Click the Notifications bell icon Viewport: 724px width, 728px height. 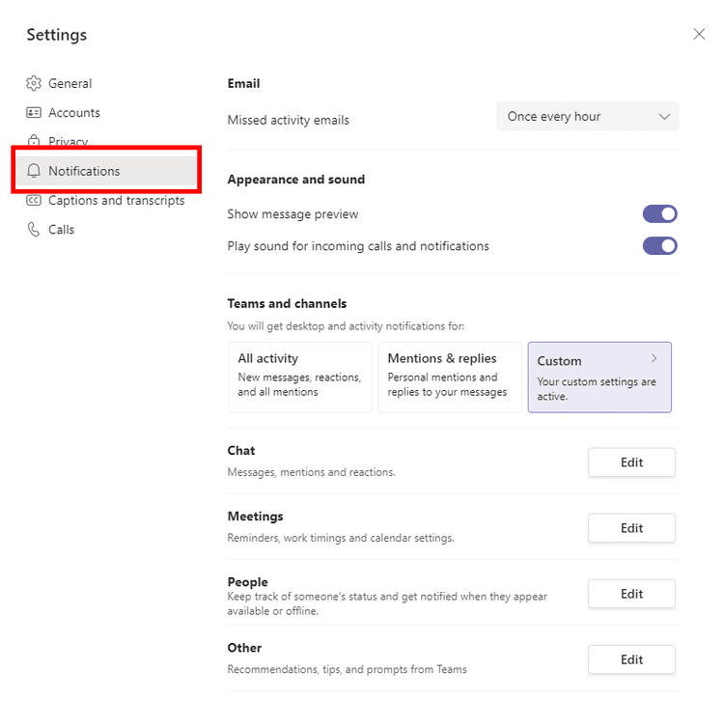(34, 171)
